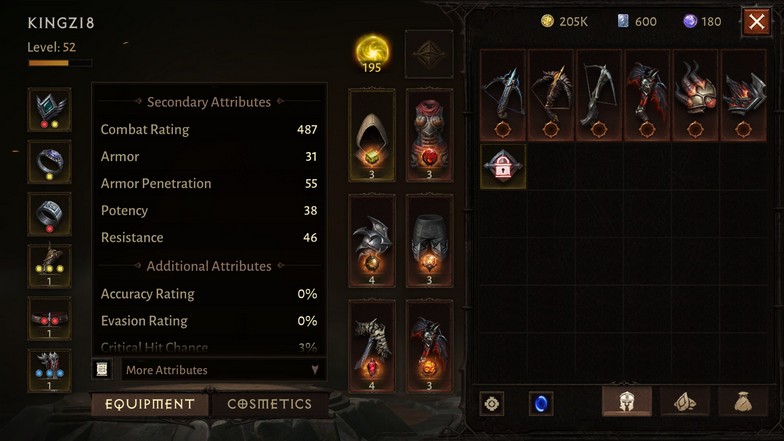Click the More Attributes dropdown arrow
This screenshot has width=784, height=441.
click(314, 370)
